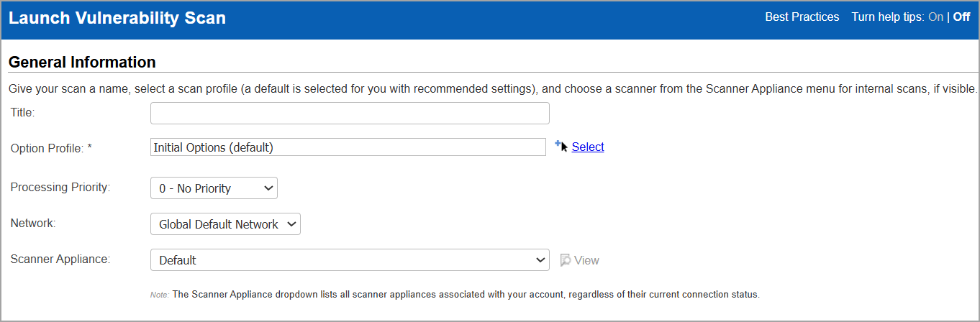
Task: Click the Network field label
Action: click(x=33, y=223)
